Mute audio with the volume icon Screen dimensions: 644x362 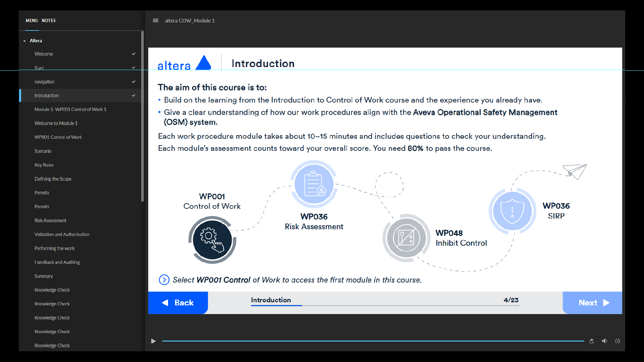pyautogui.click(x=604, y=341)
